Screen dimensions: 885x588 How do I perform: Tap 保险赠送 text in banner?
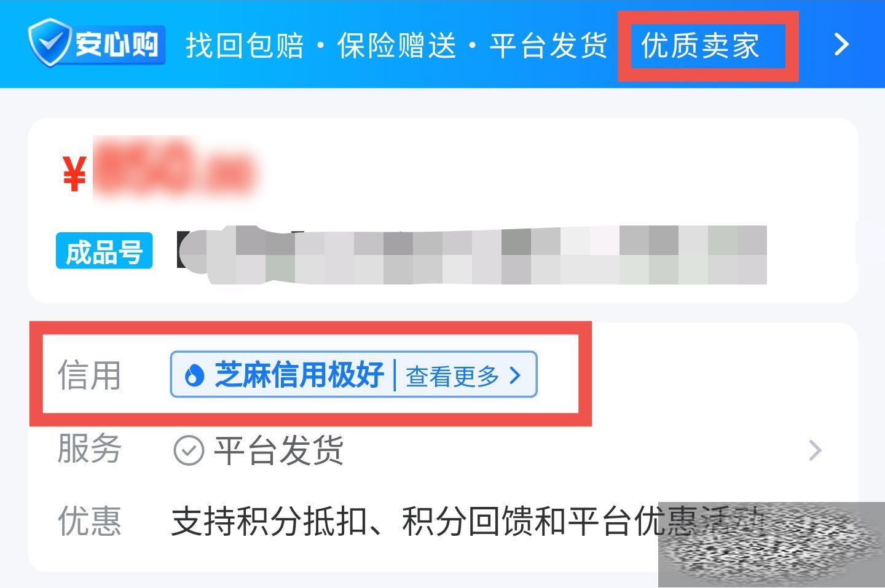click(x=397, y=45)
